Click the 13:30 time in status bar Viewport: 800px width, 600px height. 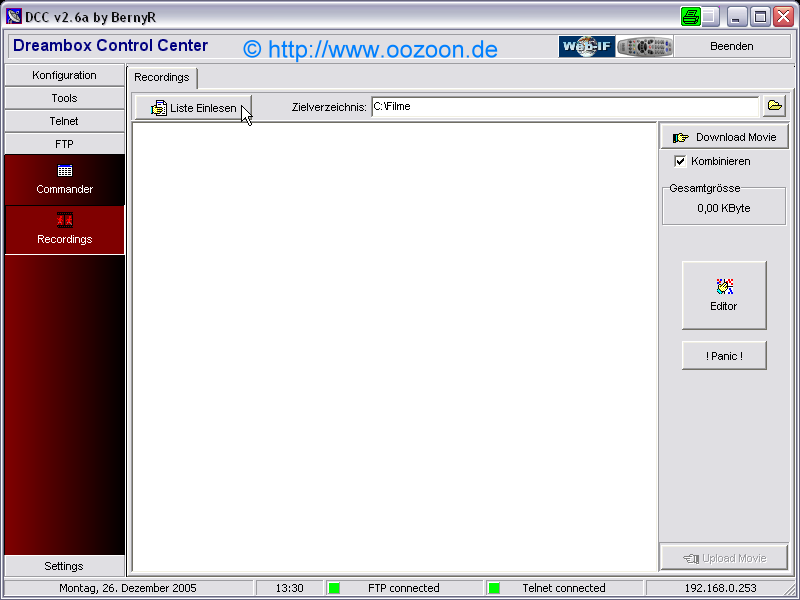click(289, 588)
